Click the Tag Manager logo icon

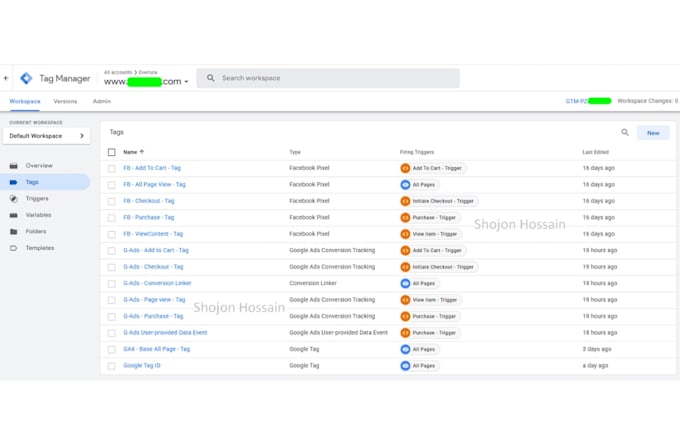[26, 78]
